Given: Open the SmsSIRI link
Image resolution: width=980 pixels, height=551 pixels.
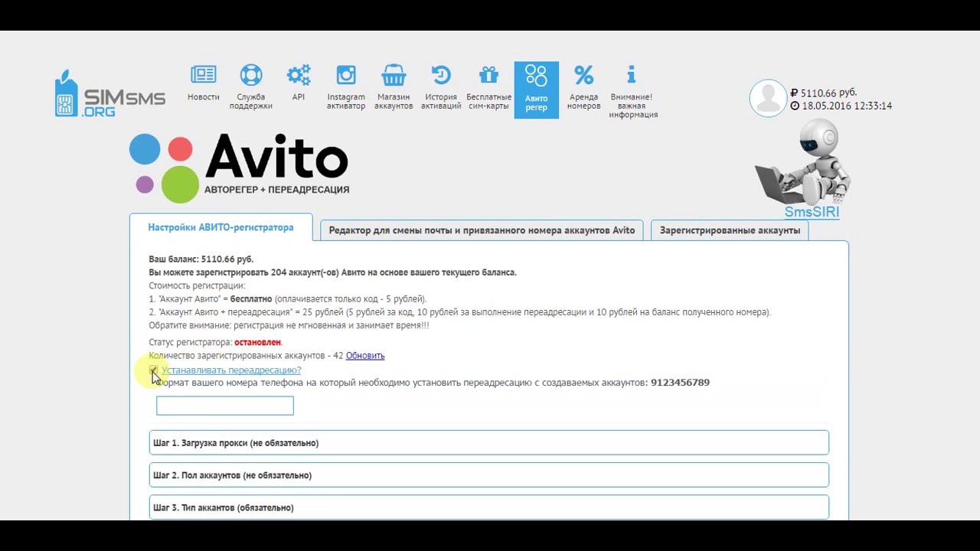Looking at the screenshot, I should pos(812,212).
